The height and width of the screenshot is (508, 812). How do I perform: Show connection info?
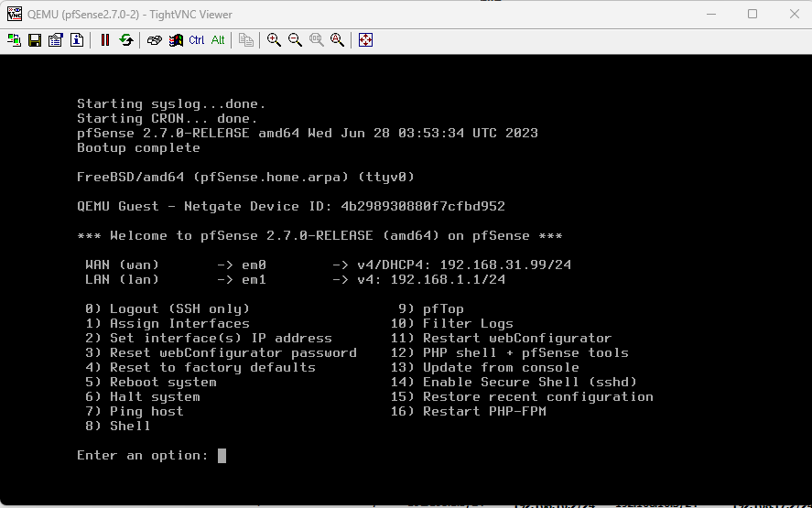77,40
